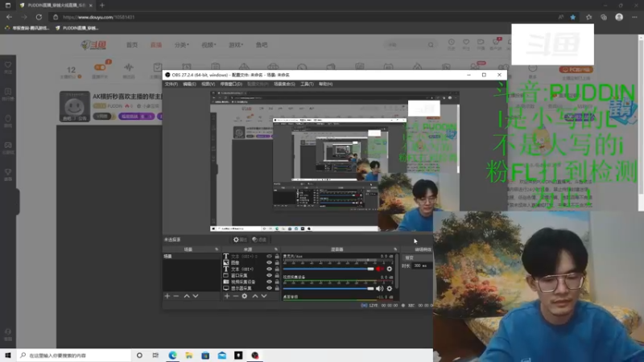The image size is (644, 362).
Task: Toggle lock on 显示器采集 source
Action: (x=277, y=288)
